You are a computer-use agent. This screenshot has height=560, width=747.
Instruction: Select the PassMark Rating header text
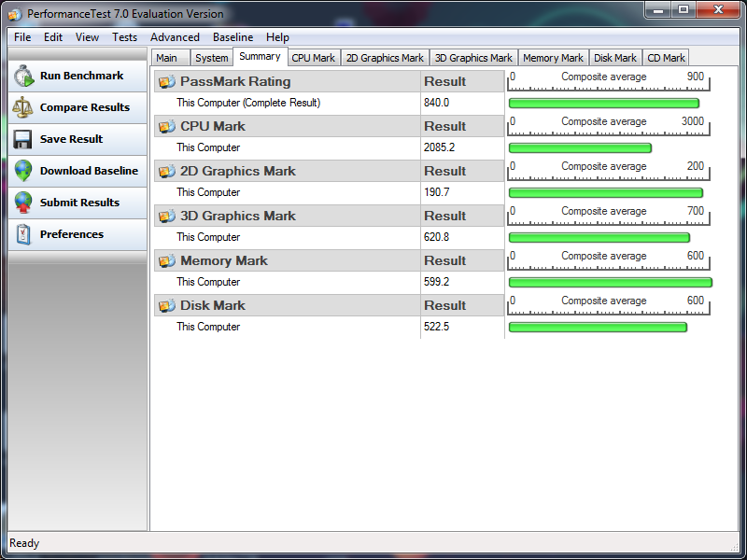[235, 81]
